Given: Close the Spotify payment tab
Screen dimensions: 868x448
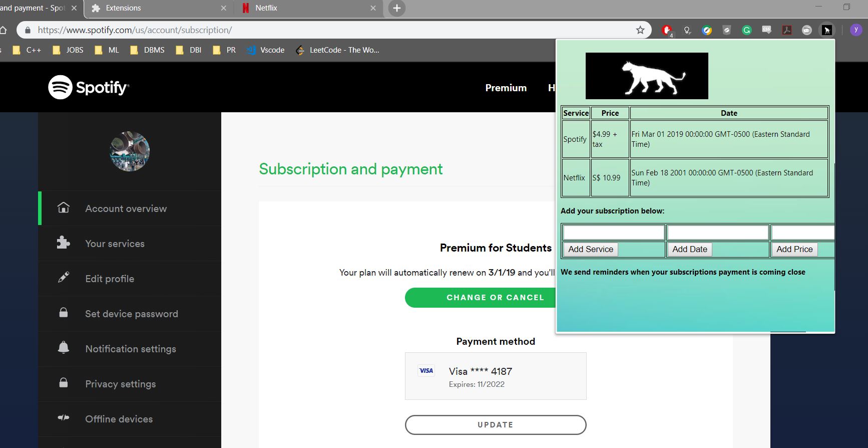Looking at the screenshot, I should coord(74,8).
